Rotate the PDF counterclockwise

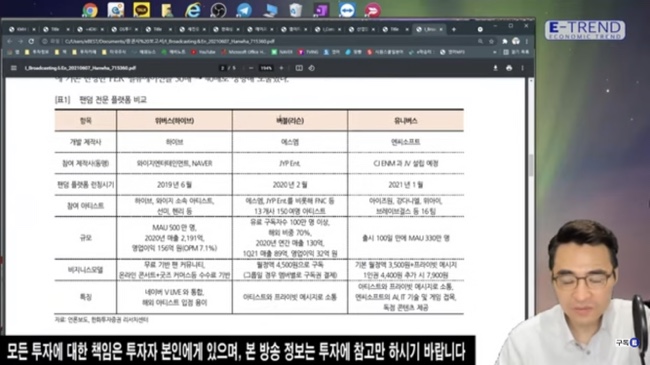point(312,68)
